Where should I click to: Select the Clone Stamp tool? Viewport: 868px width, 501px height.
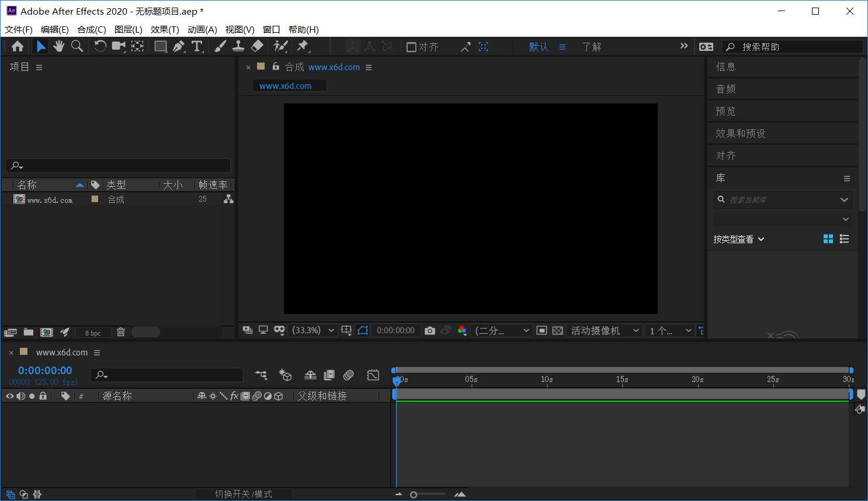click(x=238, y=46)
